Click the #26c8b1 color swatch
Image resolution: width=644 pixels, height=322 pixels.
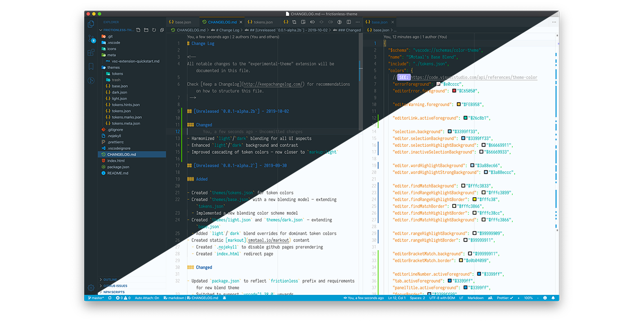point(466,118)
